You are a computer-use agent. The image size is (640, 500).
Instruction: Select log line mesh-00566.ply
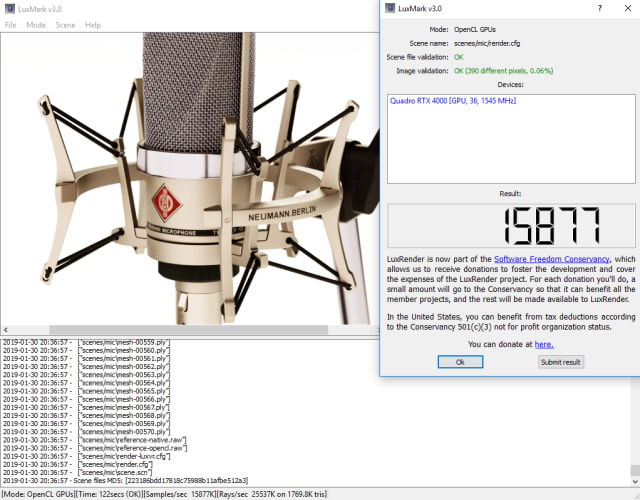(x=87, y=399)
